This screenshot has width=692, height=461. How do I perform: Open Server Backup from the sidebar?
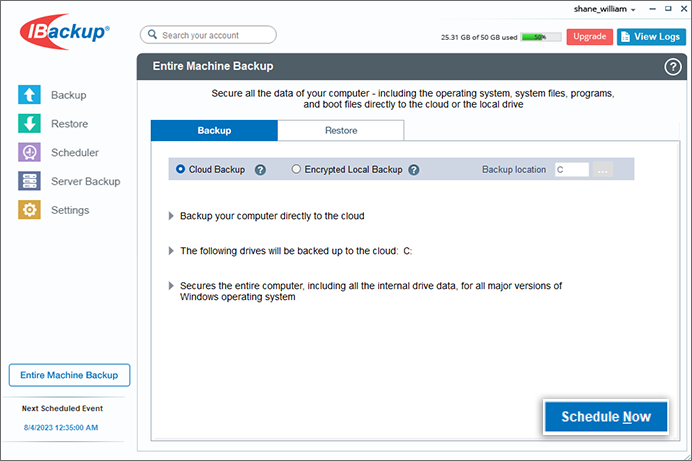pyautogui.click(x=86, y=181)
